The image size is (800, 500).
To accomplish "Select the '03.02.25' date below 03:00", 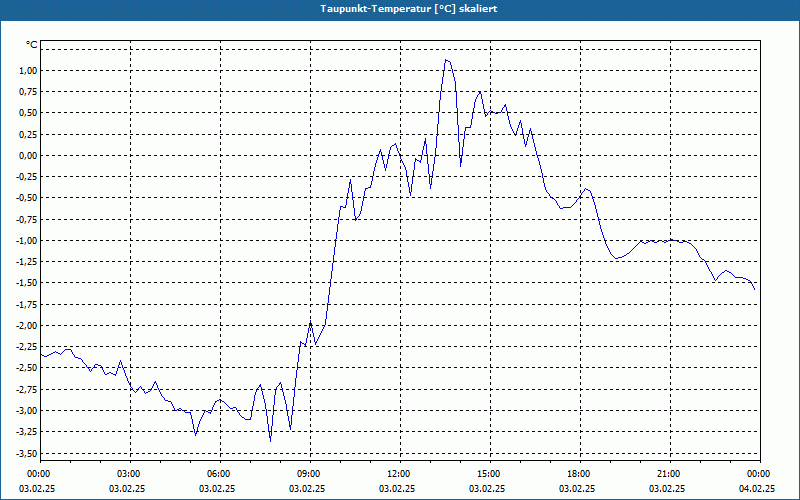I will point(127,489).
